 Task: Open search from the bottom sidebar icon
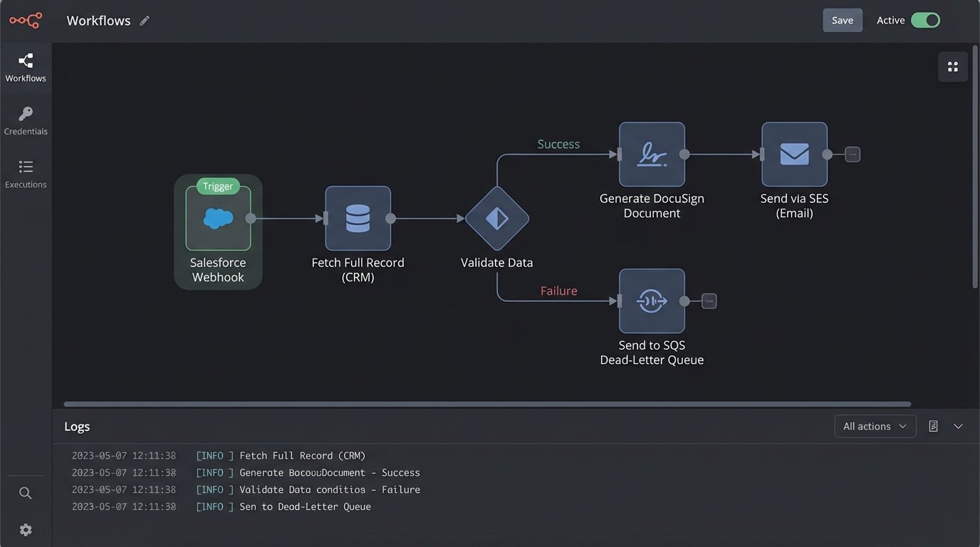click(26, 492)
